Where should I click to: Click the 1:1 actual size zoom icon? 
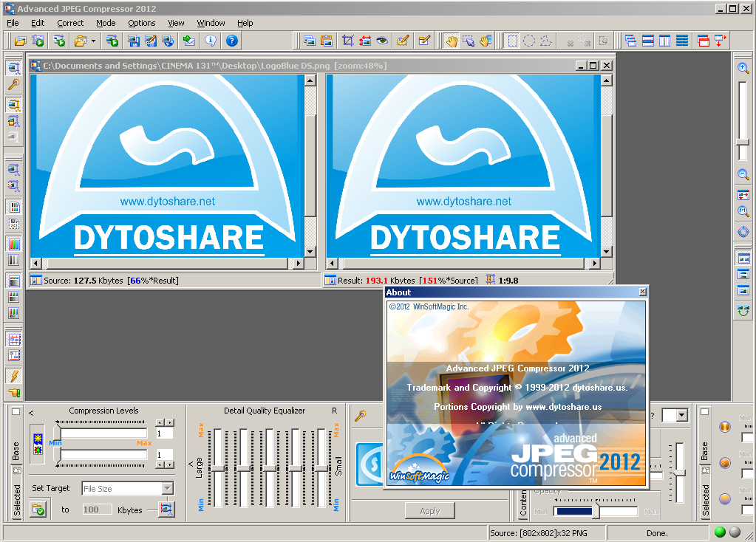coord(743,211)
